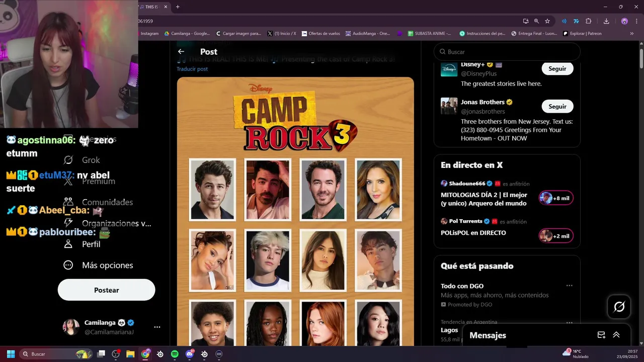Install app icon in address bar

click(x=526, y=21)
